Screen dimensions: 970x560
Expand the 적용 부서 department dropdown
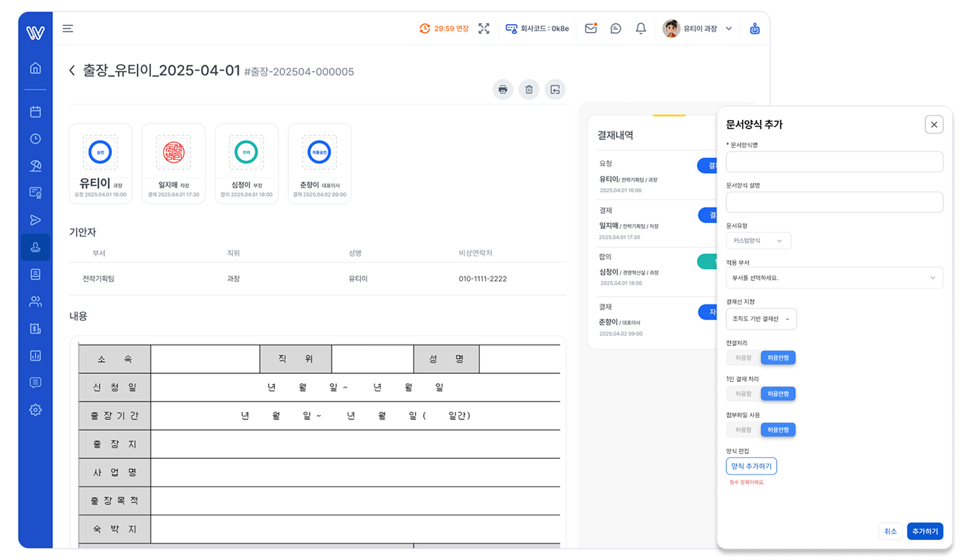point(834,278)
